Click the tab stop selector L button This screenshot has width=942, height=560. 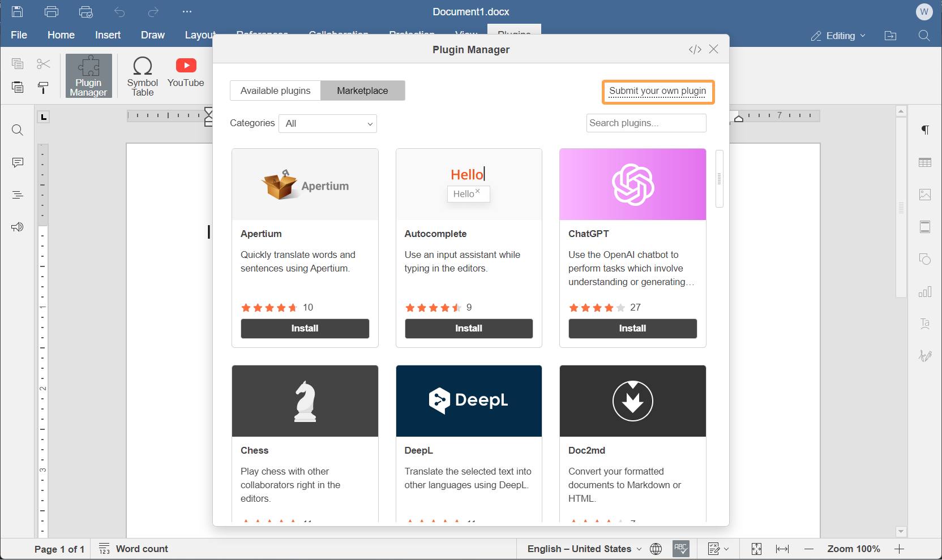(44, 117)
